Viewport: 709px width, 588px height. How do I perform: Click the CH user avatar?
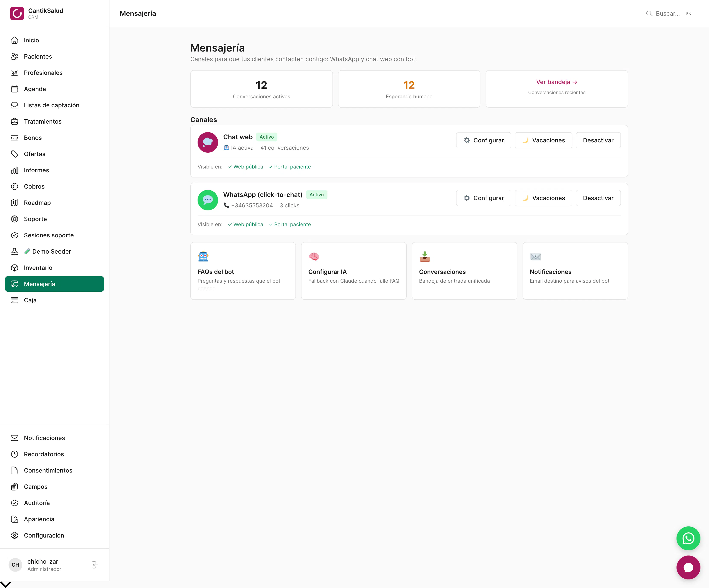(15, 565)
